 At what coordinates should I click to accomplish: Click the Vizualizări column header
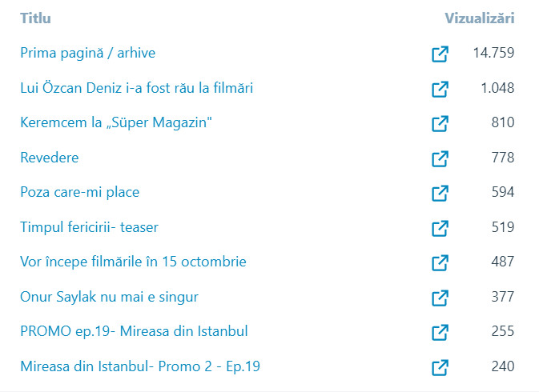tap(479, 18)
